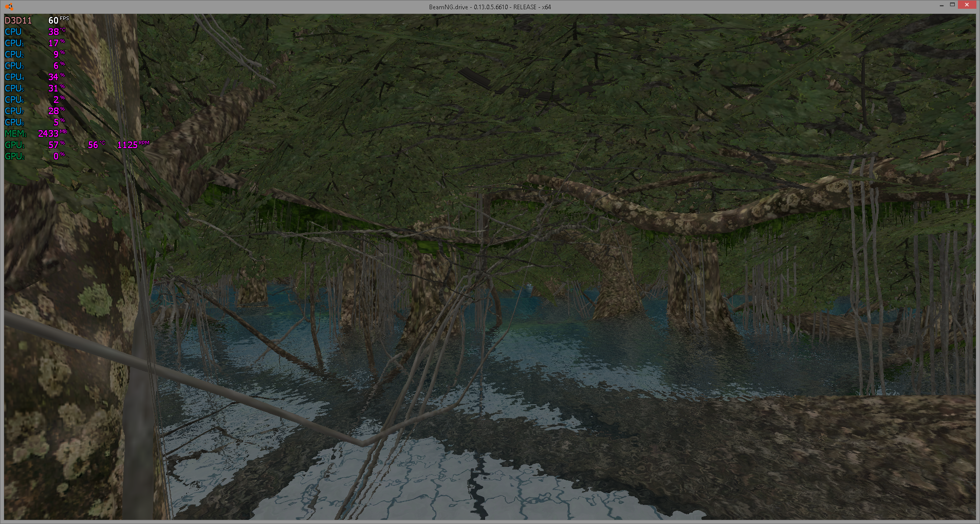Select the CPU1 usage value "17"
Image resolution: width=980 pixels, height=524 pixels.
53,43
